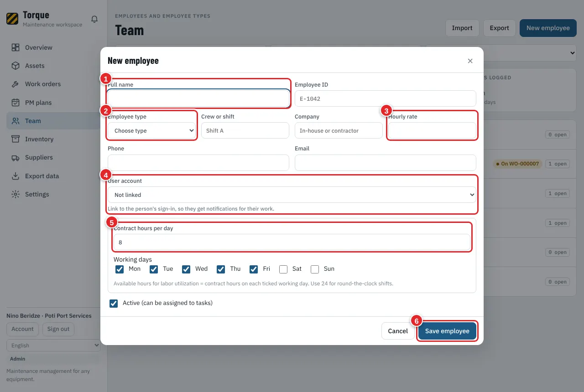Close the New employee dialog
The width and height of the screenshot is (584, 392).
pos(470,61)
